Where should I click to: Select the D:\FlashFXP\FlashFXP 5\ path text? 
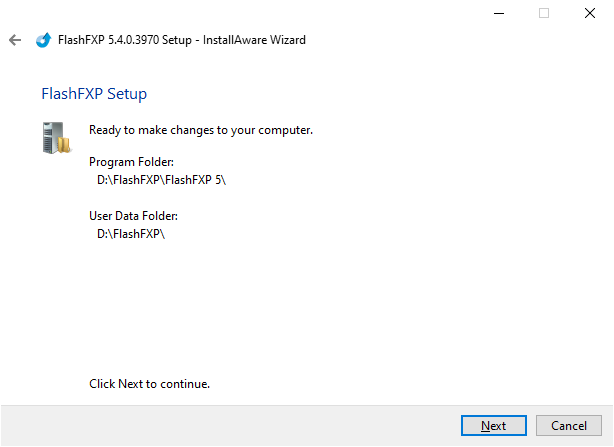pyautogui.click(x=162, y=180)
